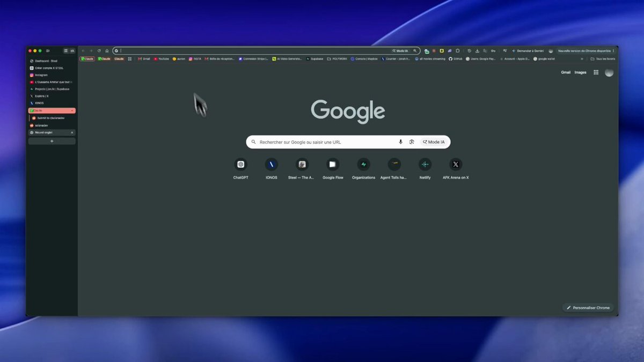644x362 pixels.
Task: Switch to the Projects Supabase tab
Action: pos(52,89)
